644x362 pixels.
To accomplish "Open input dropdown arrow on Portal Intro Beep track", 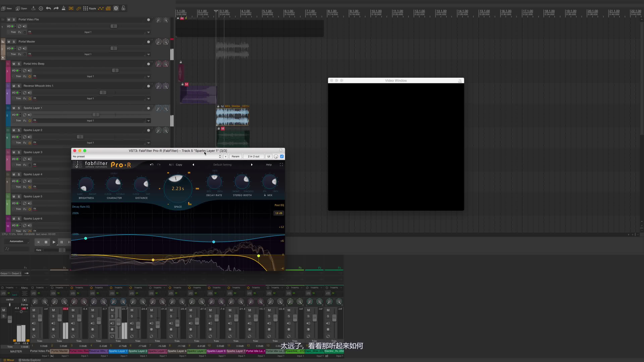I will (148, 76).
